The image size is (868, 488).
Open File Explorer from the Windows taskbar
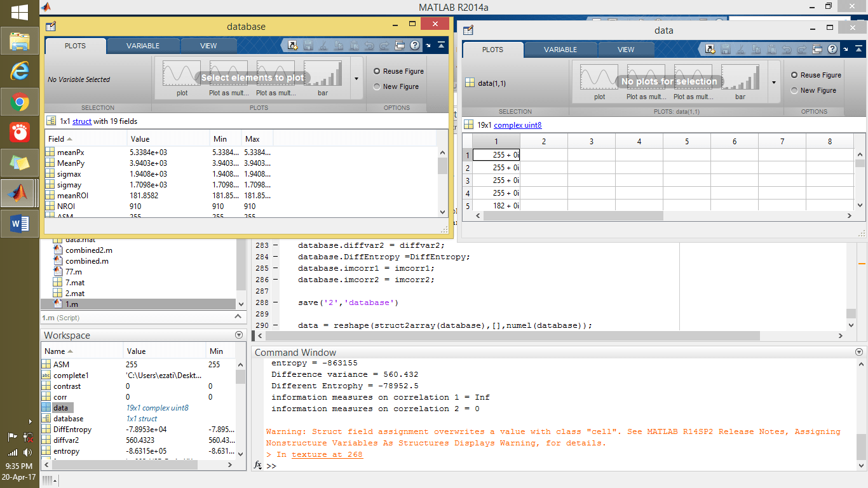[x=20, y=41]
